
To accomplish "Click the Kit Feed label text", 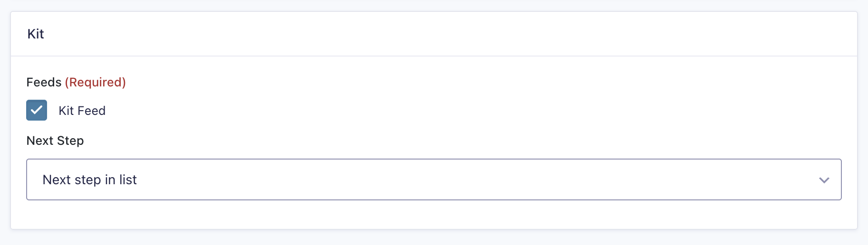I will point(82,111).
